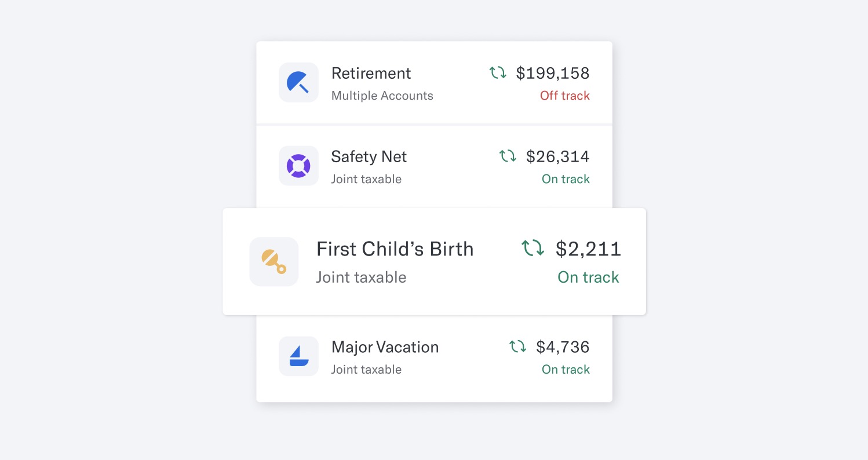
Task: Click the Safety Net lifebuoy icon
Action: coord(298,166)
